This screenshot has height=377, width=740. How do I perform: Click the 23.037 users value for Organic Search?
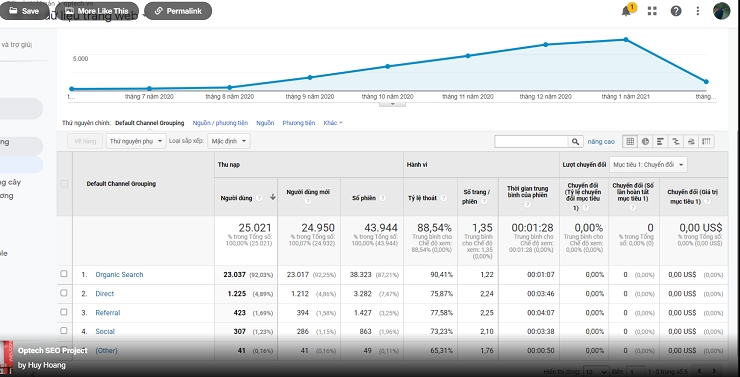[235, 275]
